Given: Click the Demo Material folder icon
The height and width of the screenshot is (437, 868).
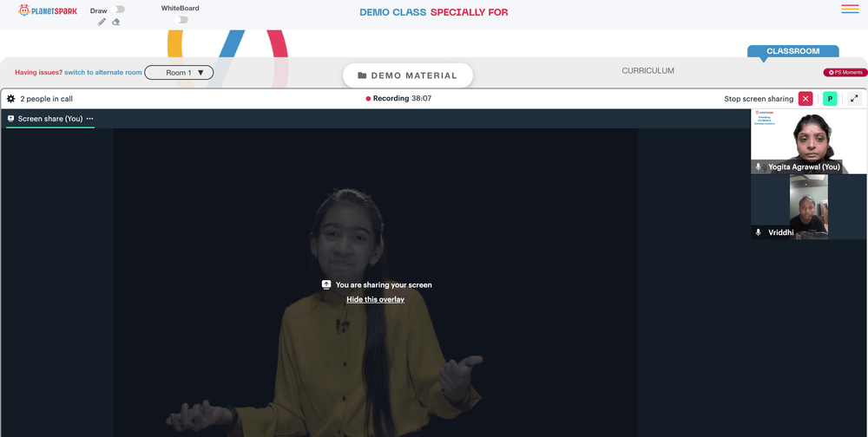Looking at the screenshot, I should click(x=362, y=75).
